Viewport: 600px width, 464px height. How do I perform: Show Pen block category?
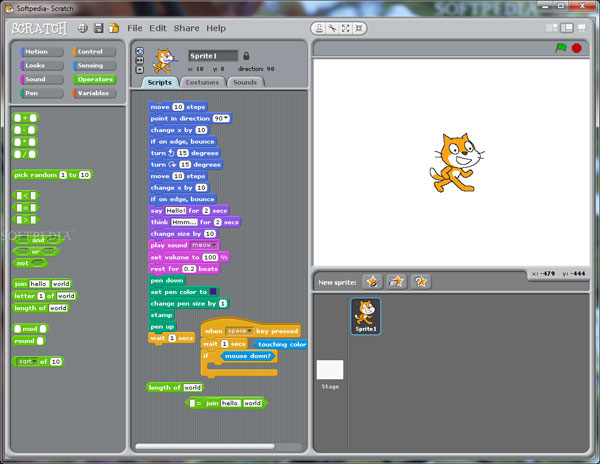point(42,93)
